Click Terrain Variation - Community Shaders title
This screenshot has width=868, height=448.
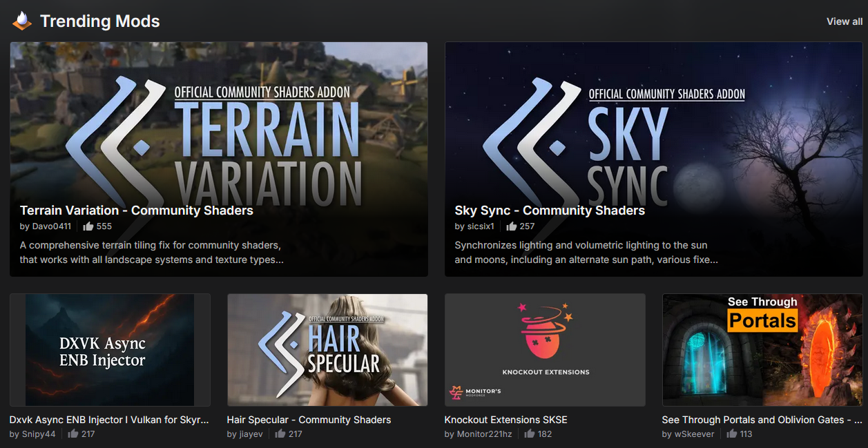137,211
